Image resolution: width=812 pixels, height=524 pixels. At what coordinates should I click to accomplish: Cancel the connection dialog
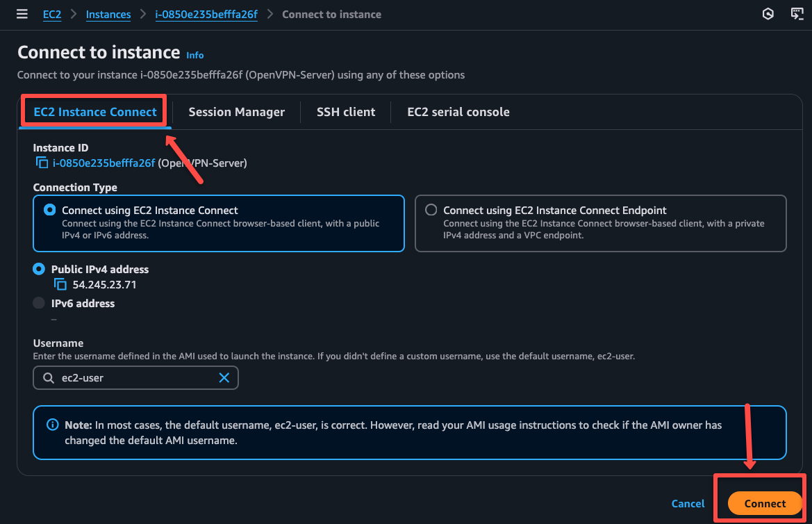click(687, 503)
